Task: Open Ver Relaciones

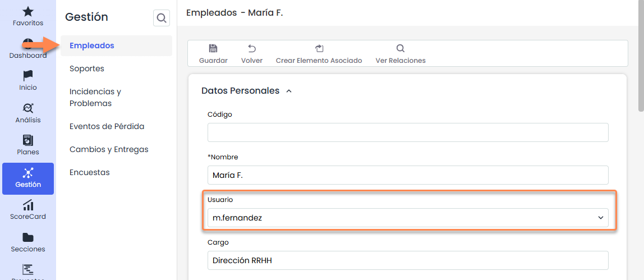Action: point(401,54)
